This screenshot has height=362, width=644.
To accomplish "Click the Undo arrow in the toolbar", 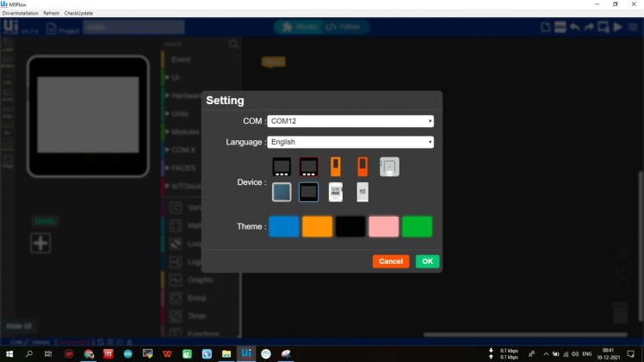I will pos(574,27).
